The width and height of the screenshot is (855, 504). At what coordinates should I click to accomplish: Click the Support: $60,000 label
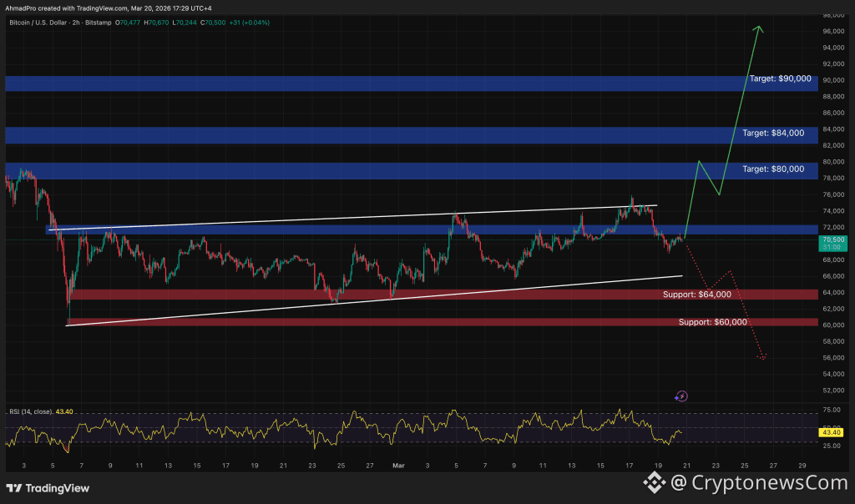click(x=712, y=322)
